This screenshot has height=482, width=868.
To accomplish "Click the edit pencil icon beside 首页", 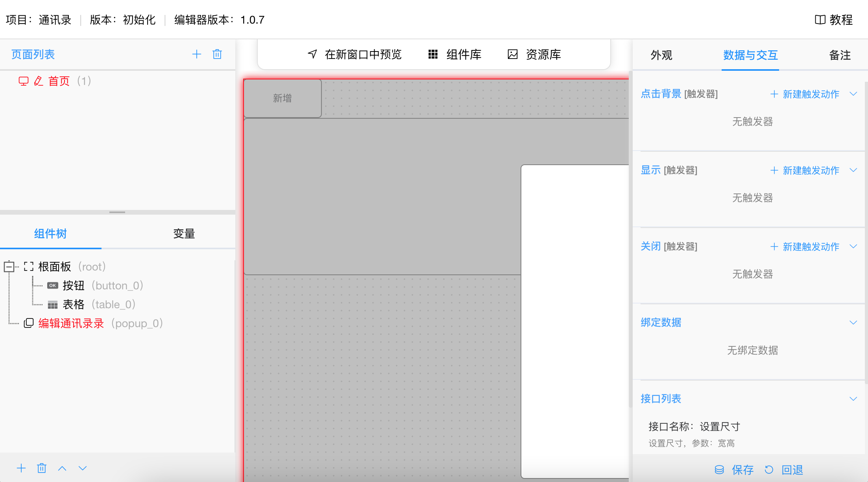I will pyautogui.click(x=38, y=81).
